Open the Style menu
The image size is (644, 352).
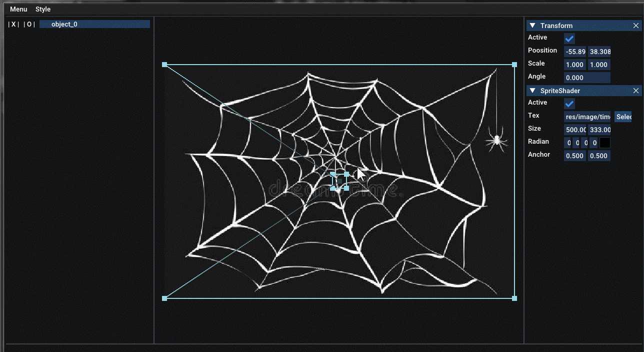(43, 9)
